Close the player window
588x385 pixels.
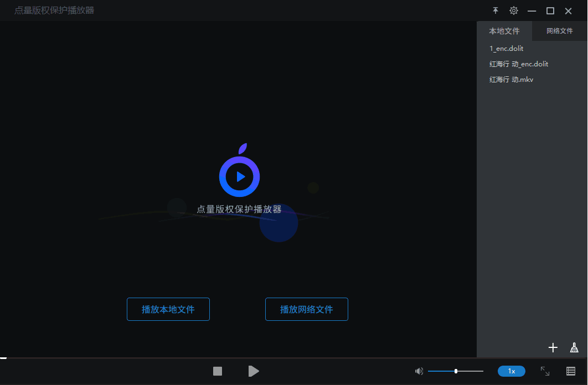click(568, 11)
